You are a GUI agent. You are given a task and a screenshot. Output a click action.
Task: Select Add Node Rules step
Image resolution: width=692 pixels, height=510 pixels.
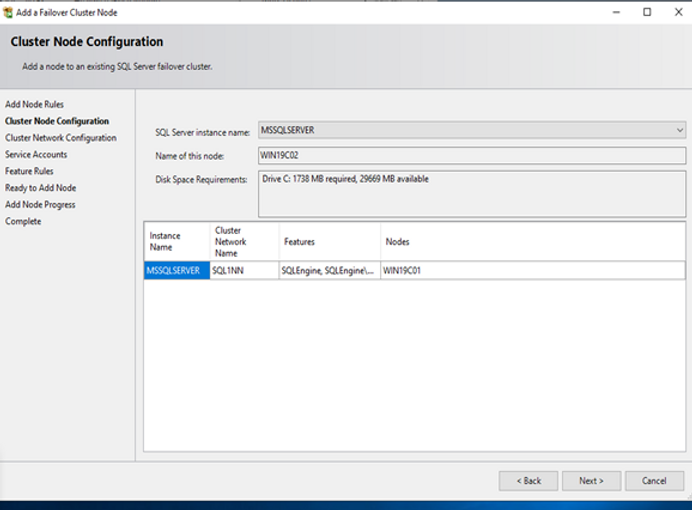pyautogui.click(x=34, y=104)
